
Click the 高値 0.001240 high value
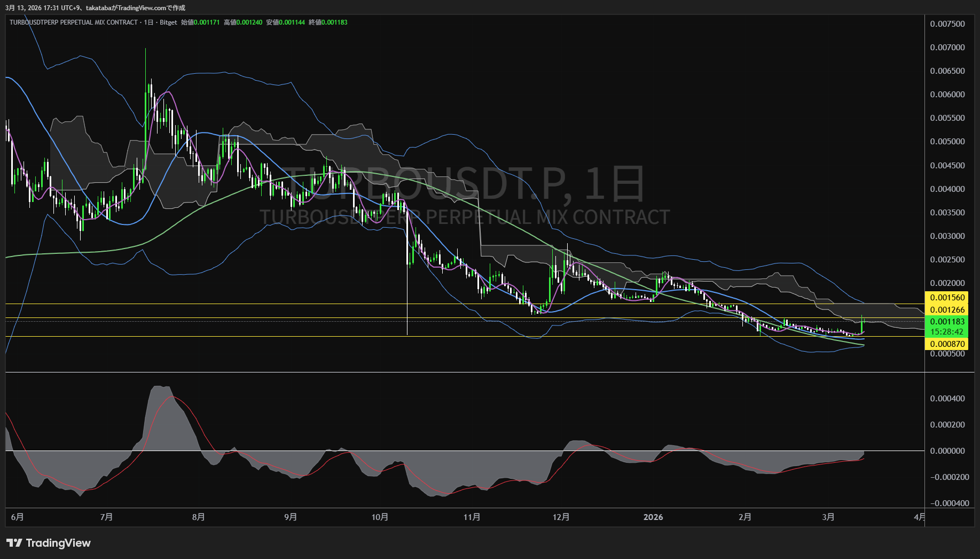(243, 22)
